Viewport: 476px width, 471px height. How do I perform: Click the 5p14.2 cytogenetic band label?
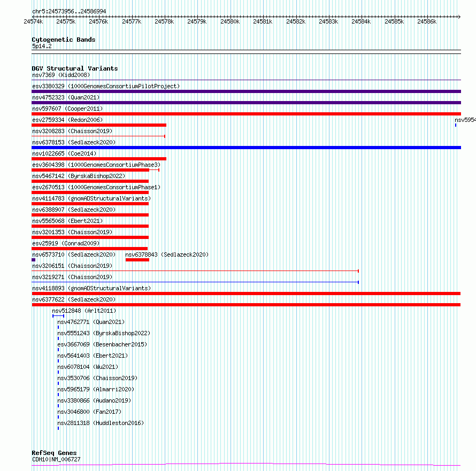[x=42, y=46]
